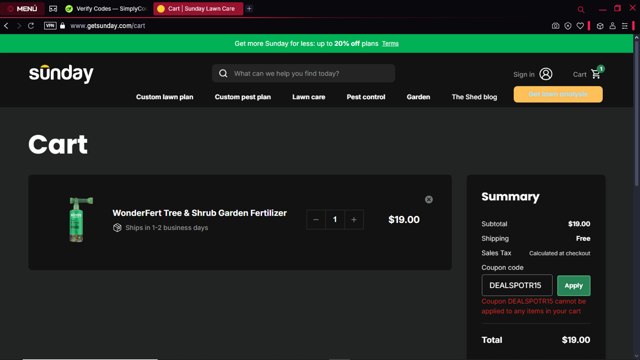Remove WonderFert item from cart

[429, 200]
